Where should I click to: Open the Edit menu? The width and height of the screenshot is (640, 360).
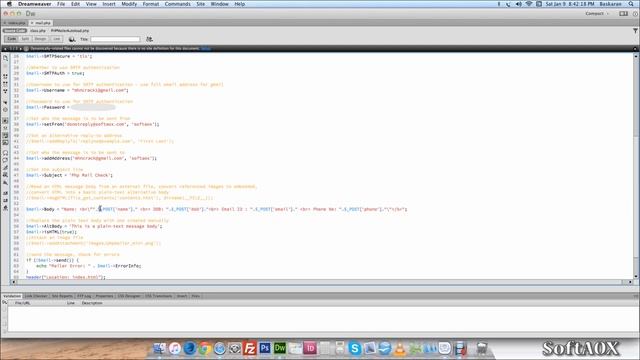(76, 4)
